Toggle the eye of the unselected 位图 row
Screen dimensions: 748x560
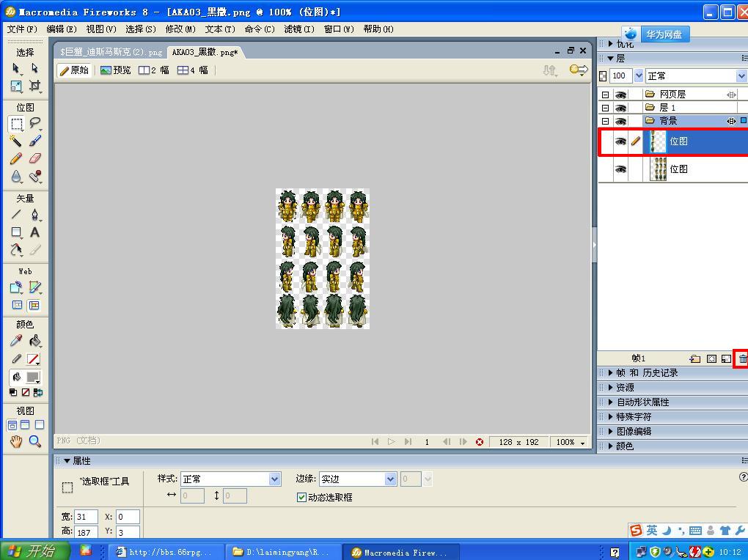point(620,169)
